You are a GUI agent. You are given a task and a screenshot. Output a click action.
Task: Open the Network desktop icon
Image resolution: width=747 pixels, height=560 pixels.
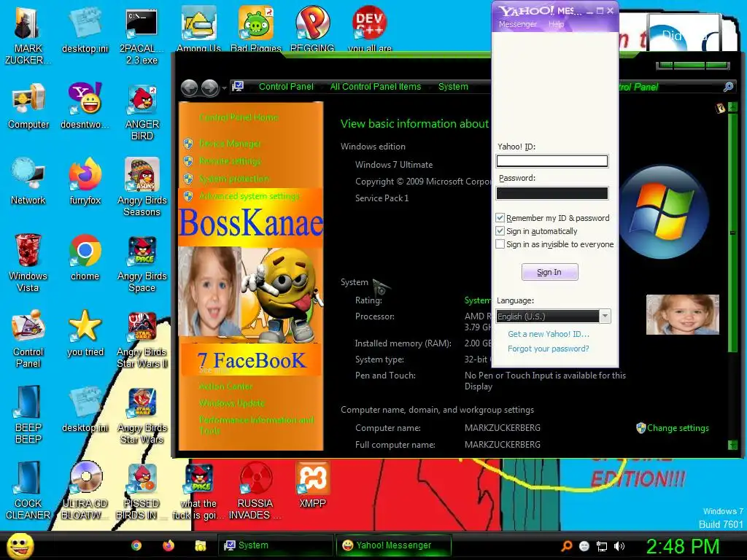point(28,182)
